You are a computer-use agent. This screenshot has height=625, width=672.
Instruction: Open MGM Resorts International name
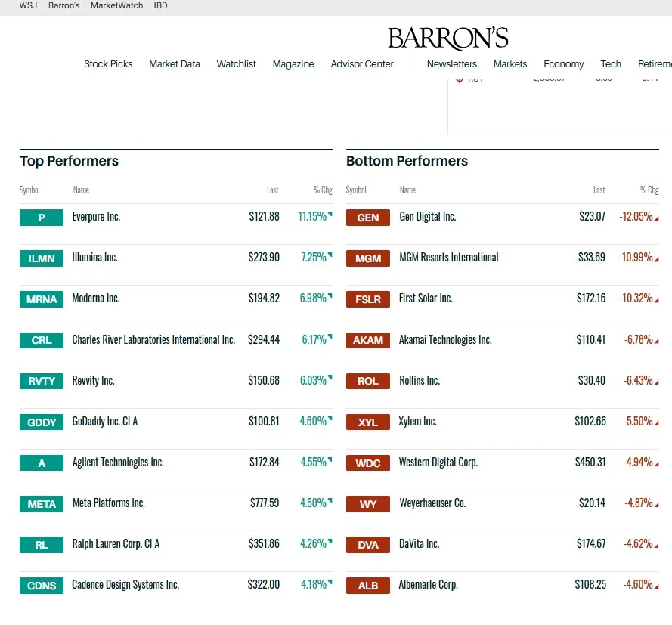[449, 258]
